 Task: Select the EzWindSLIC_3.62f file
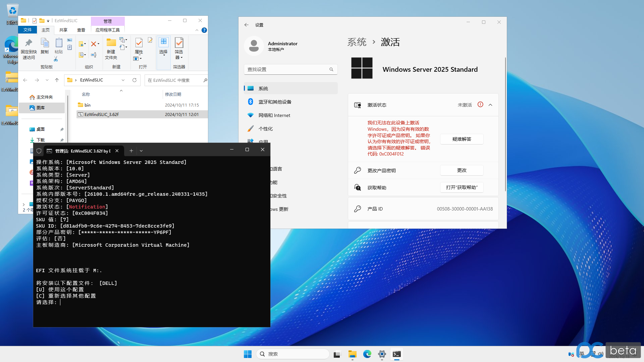(142, 114)
